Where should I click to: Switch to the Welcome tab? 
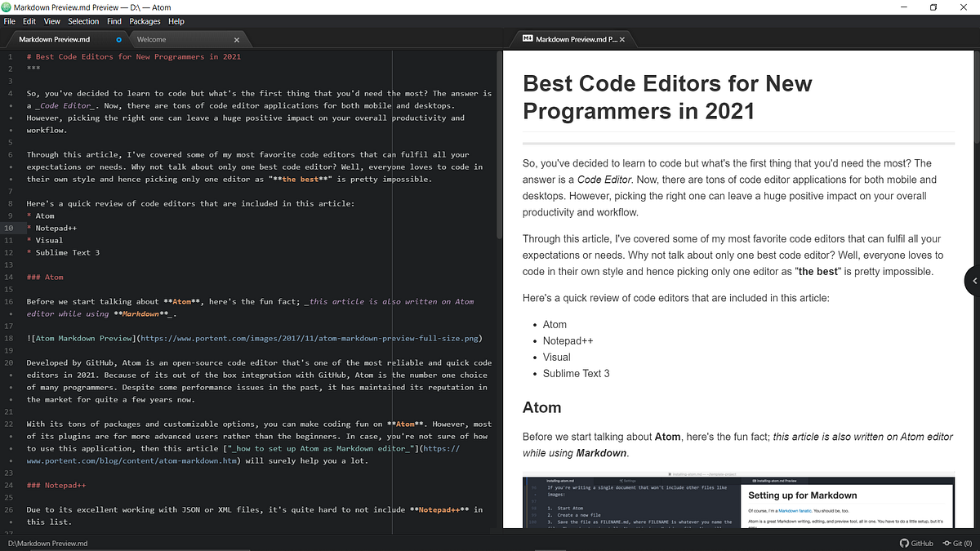click(x=151, y=38)
